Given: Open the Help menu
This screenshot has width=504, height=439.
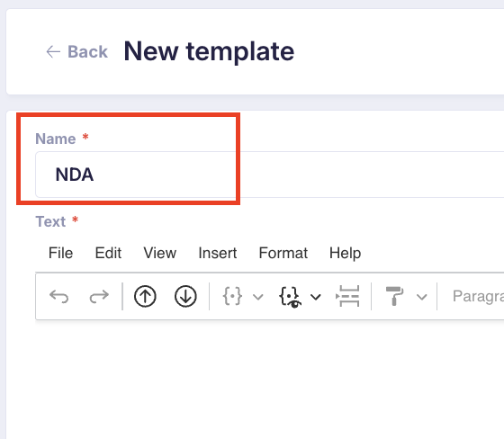Looking at the screenshot, I should (x=345, y=253).
